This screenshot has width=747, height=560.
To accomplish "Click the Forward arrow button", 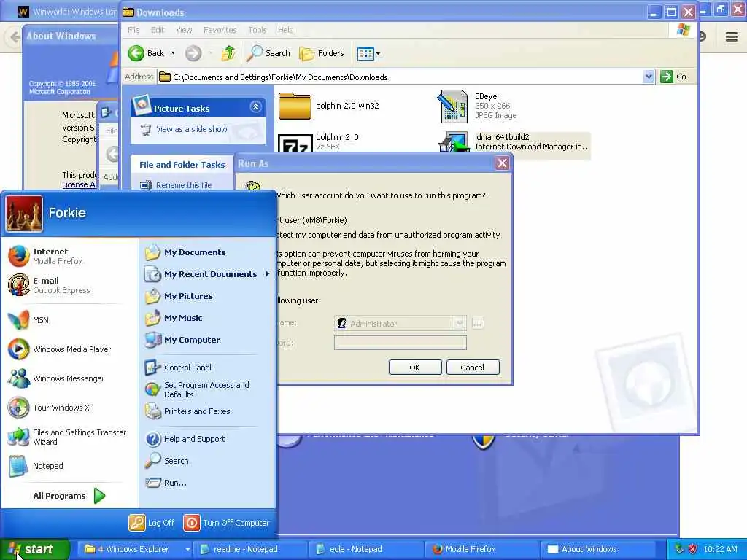I will point(193,52).
